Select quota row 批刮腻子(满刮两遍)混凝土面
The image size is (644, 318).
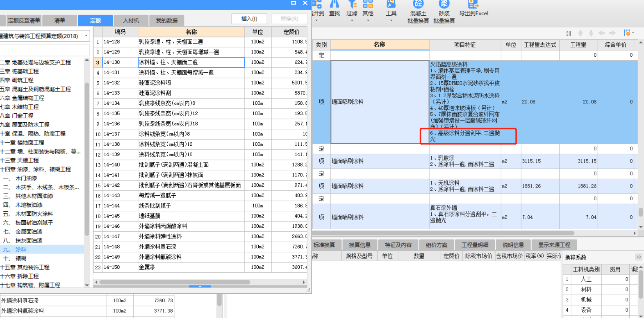click(x=200, y=165)
